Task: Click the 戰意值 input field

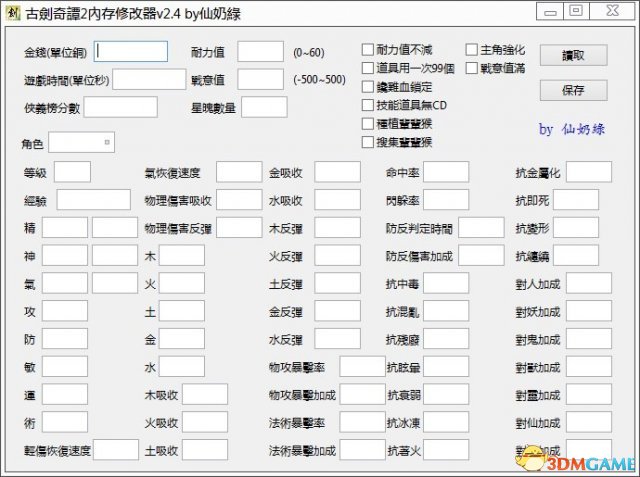Action: point(260,79)
